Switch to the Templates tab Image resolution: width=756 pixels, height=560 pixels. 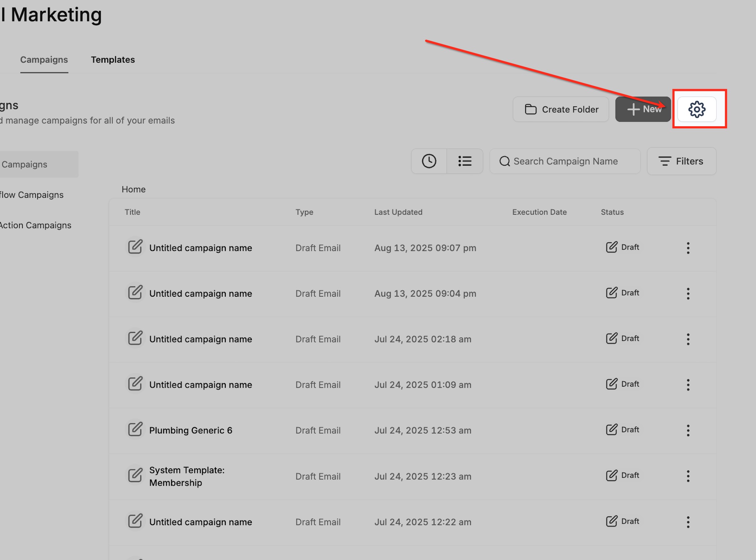point(113,59)
